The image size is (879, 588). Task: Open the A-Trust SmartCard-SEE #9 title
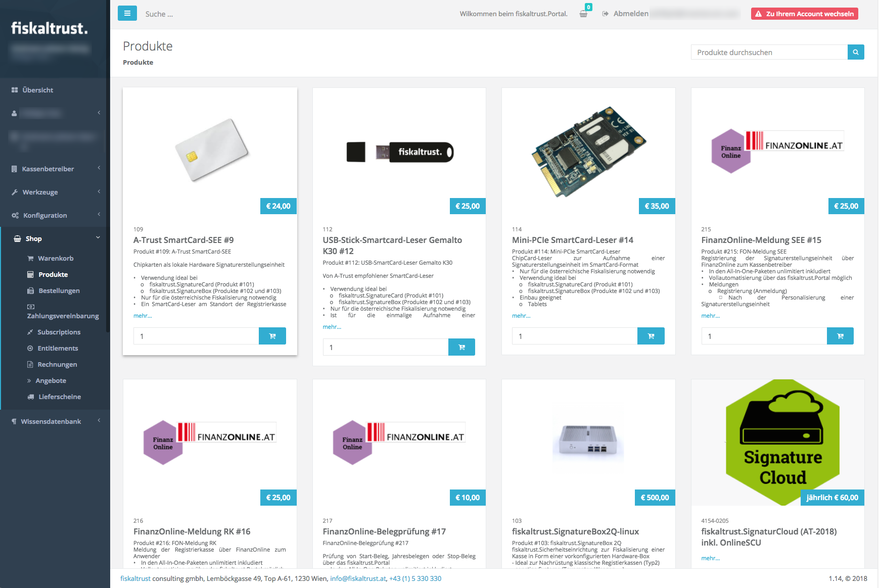click(183, 240)
